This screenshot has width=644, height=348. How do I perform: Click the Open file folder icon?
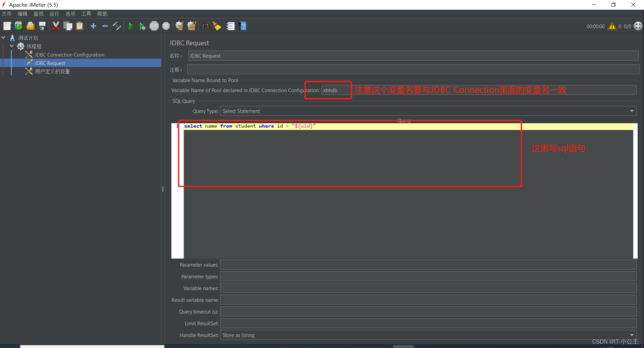pos(31,26)
